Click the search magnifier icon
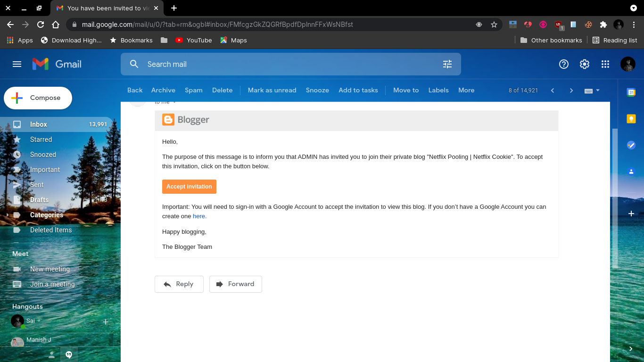The height and width of the screenshot is (362, 644). [134, 64]
